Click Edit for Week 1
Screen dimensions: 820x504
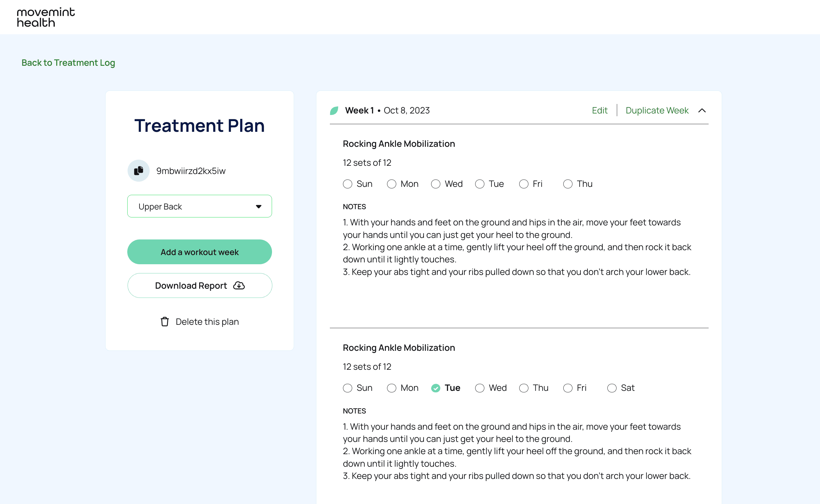click(x=599, y=110)
